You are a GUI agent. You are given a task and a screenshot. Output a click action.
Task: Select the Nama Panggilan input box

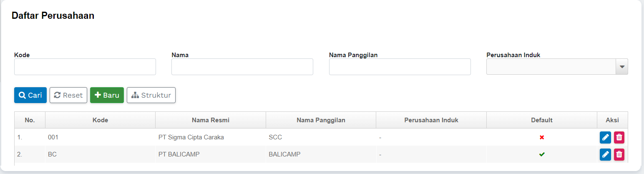tap(400, 67)
